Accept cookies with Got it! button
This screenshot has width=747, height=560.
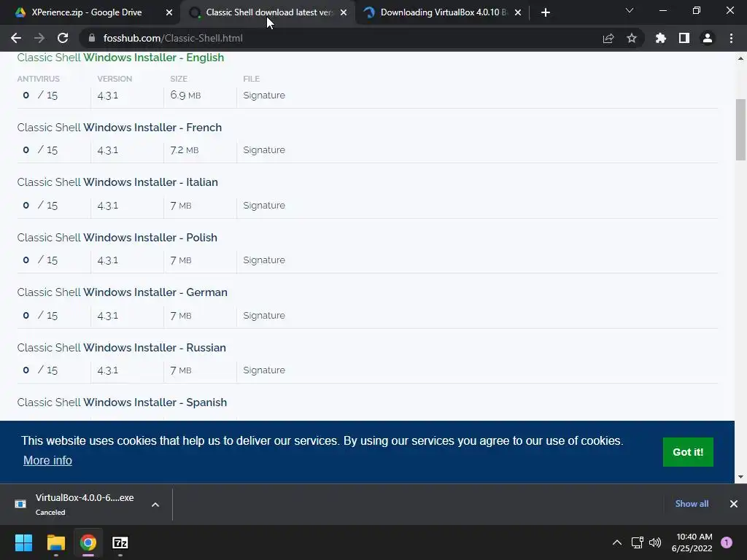pyautogui.click(x=688, y=452)
